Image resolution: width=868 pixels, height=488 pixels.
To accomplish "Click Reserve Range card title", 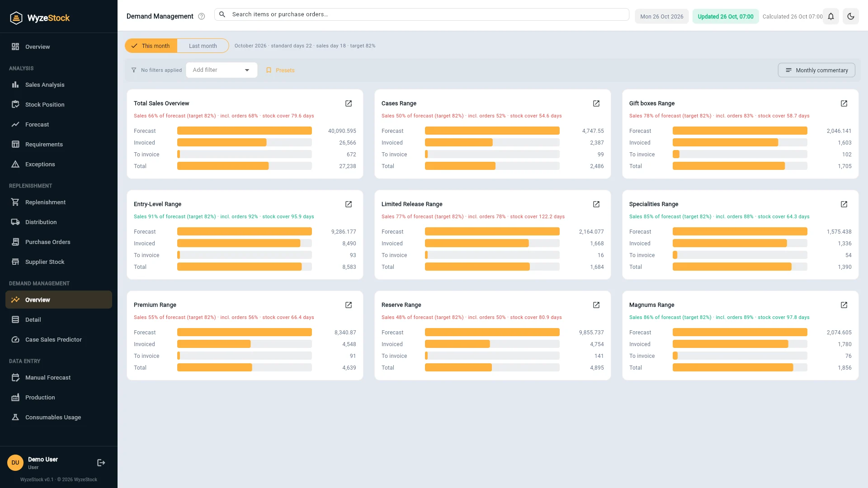I will click(401, 305).
